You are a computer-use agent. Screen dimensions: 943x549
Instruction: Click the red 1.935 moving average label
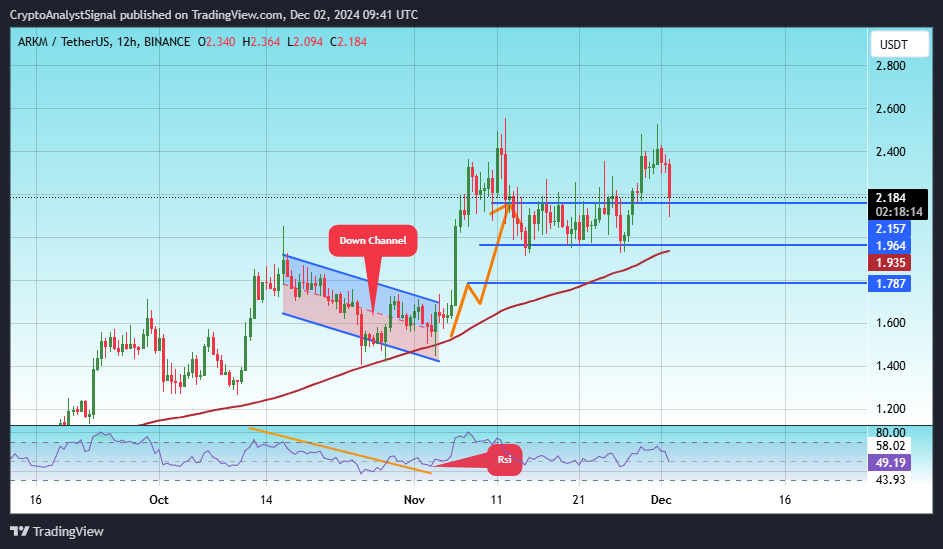(890, 263)
